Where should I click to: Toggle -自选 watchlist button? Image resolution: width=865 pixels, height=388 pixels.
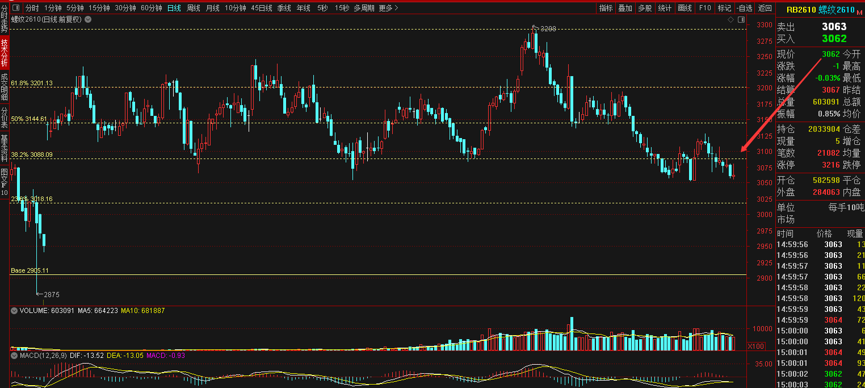point(744,8)
